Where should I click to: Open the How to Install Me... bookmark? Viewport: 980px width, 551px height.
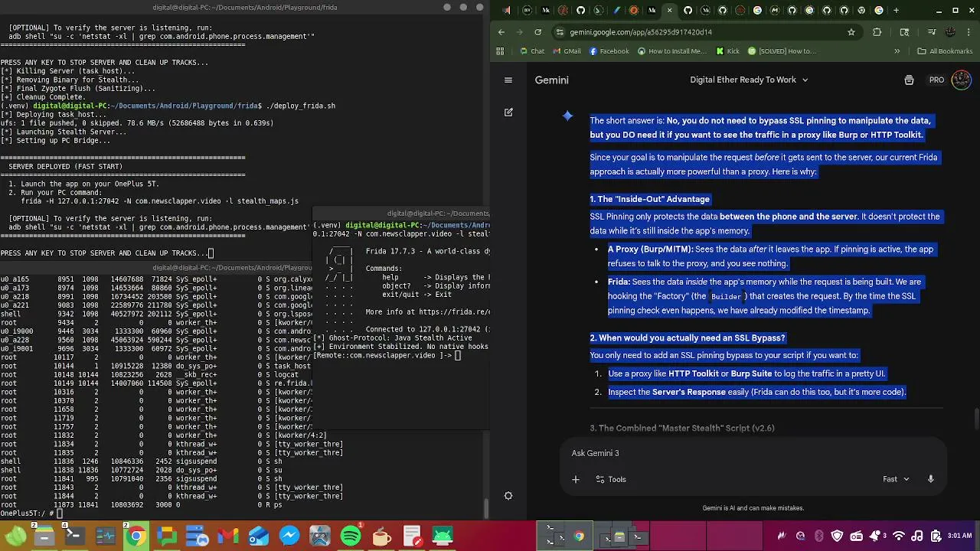(x=672, y=51)
